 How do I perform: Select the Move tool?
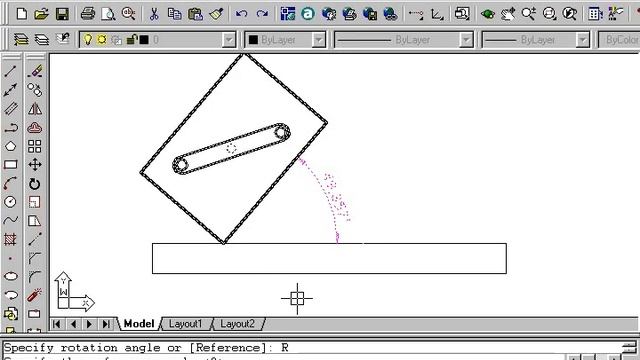point(35,165)
